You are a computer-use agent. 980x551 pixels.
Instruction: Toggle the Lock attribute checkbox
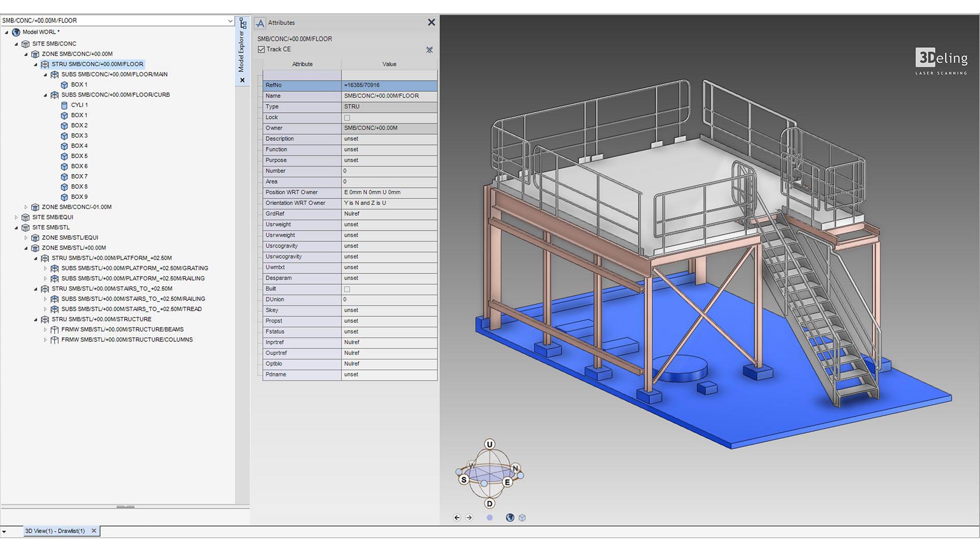coord(347,118)
